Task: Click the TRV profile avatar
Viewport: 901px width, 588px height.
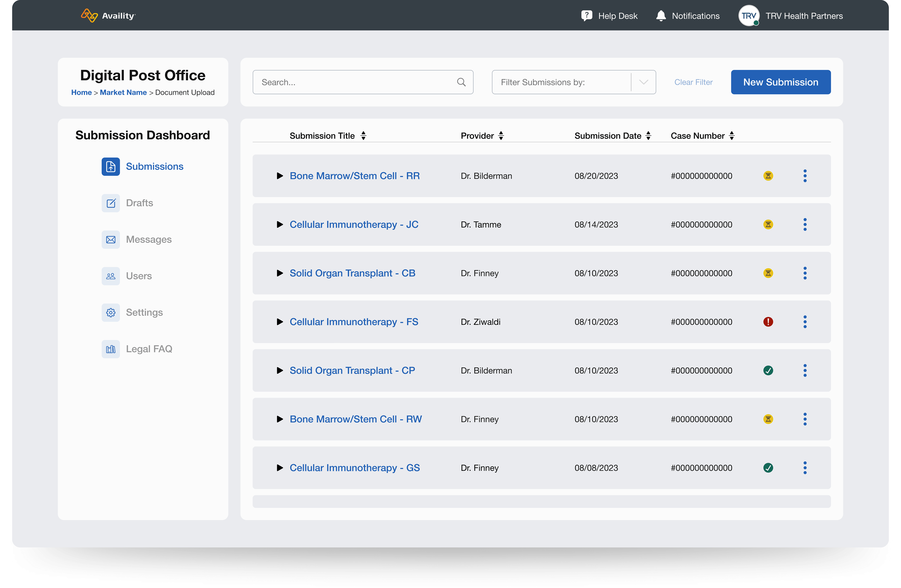Action: click(x=748, y=15)
